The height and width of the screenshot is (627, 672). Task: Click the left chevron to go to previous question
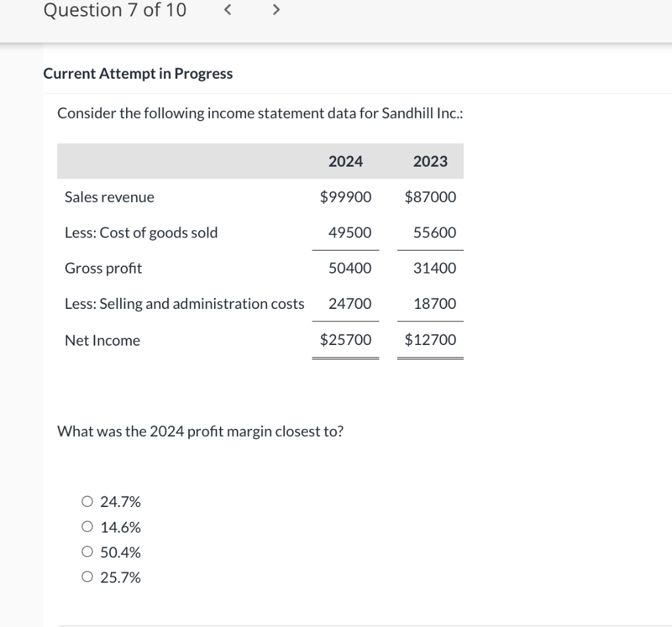pos(227,10)
